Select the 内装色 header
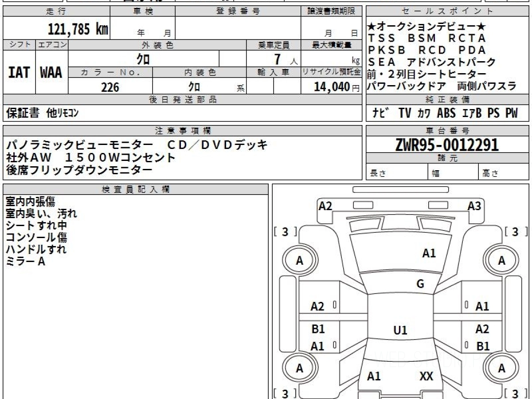 tap(199, 72)
